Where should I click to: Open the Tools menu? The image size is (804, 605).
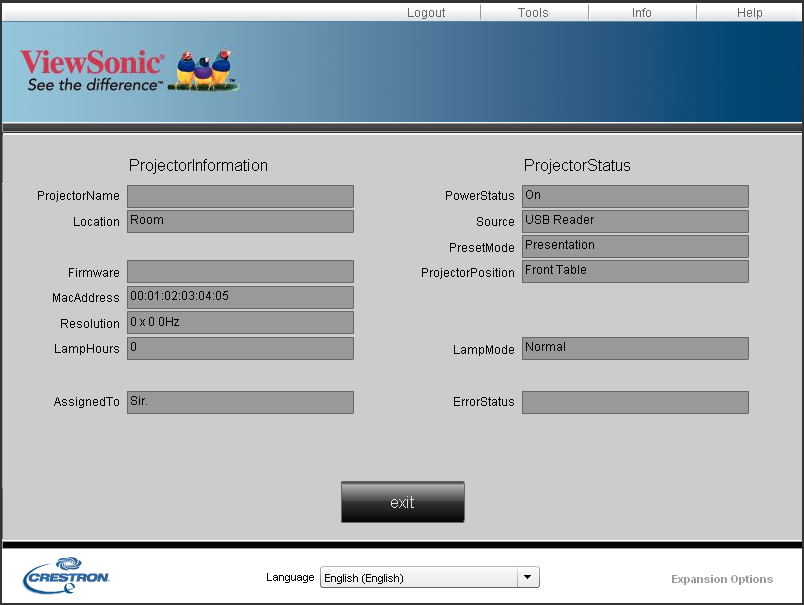(533, 13)
